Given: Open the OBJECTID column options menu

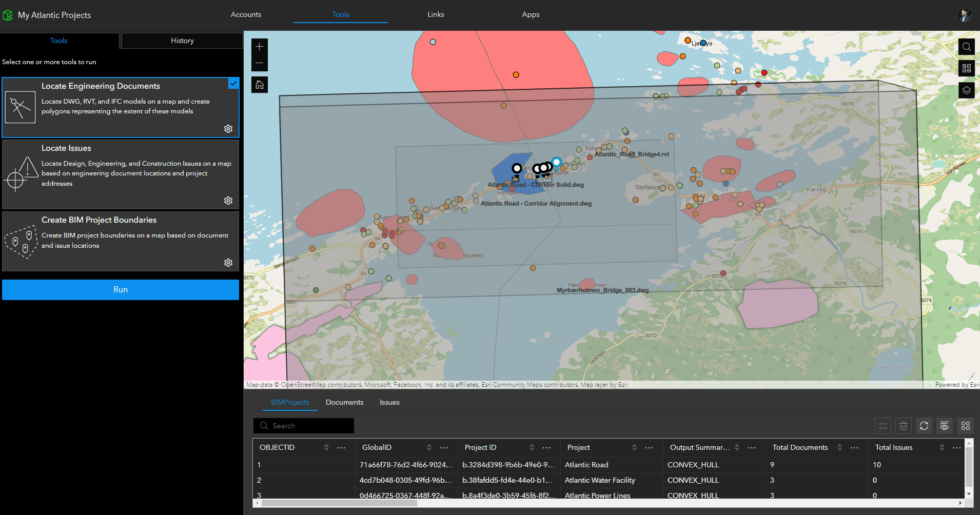Looking at the screenshot, I should click(341, 447).
